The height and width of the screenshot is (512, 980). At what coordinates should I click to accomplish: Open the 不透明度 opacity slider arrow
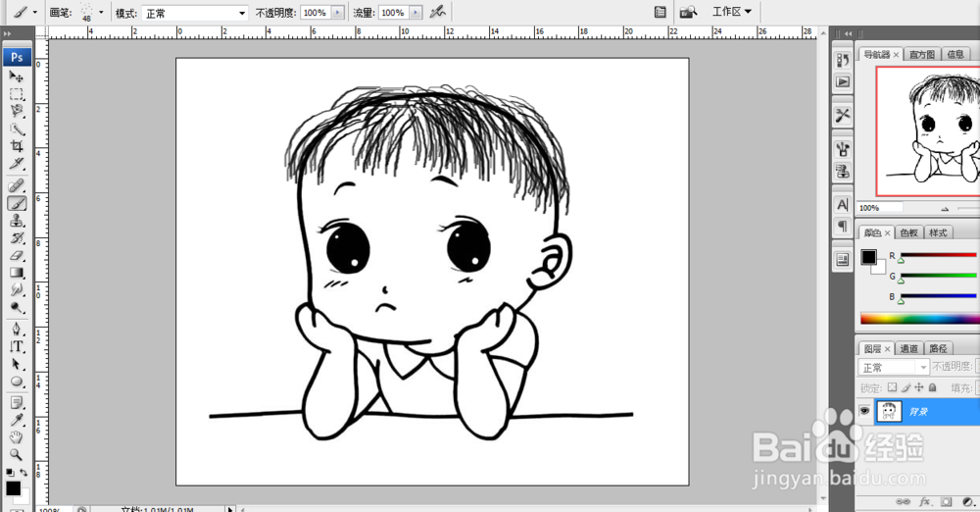[x=337, y=13]
